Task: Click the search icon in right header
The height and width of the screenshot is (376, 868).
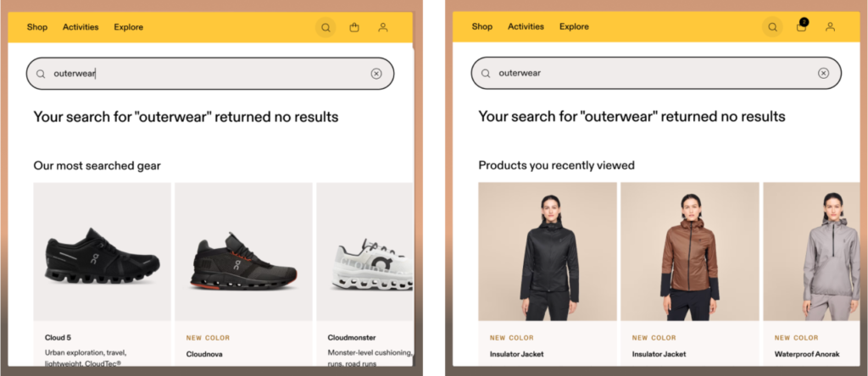Action: pos(772,27)
